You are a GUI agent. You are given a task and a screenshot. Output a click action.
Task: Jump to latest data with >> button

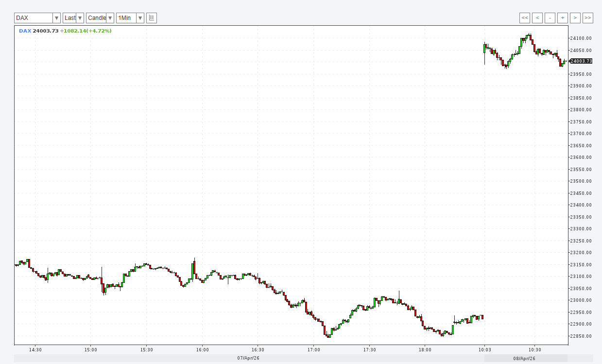pos(588,18)
